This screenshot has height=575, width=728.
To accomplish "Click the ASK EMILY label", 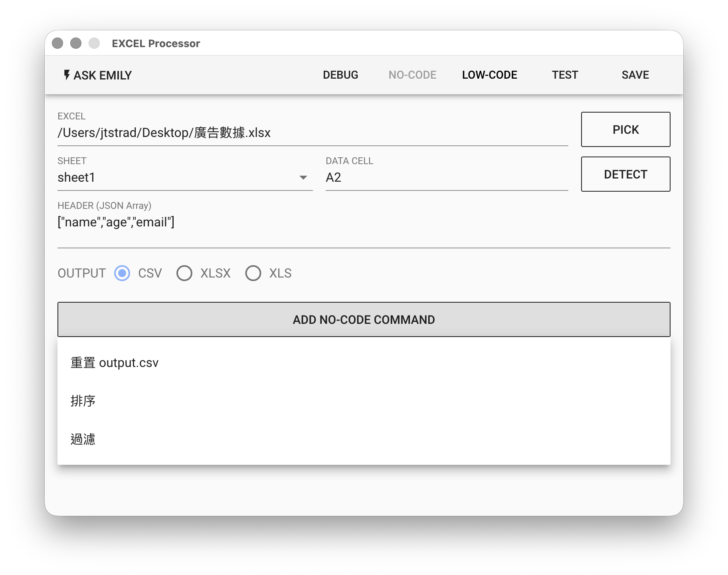I will click(103, 75).
